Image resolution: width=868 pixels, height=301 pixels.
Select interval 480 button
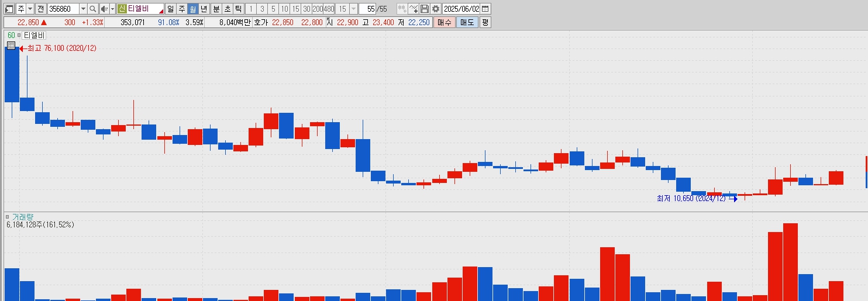click(x=328, y=9)
